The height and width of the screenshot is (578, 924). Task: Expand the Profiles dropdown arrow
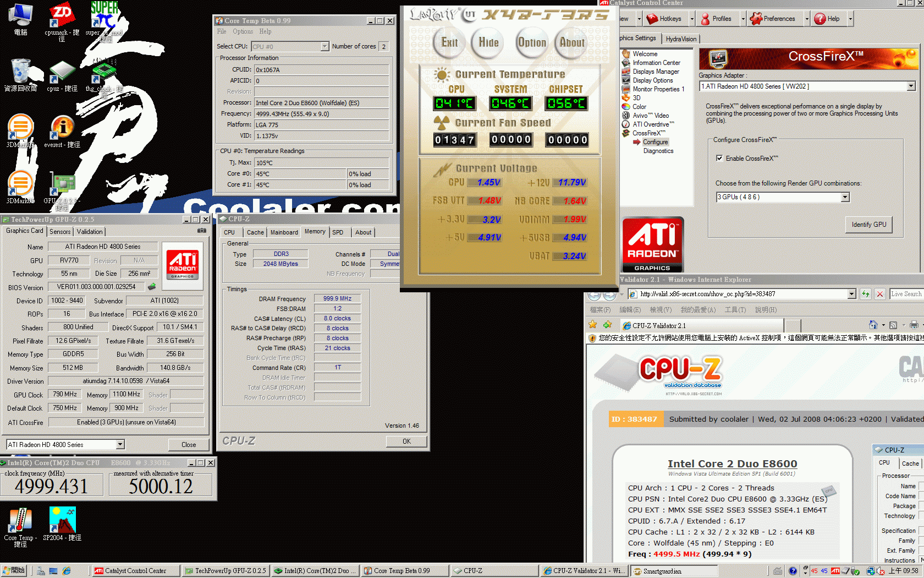743,19
